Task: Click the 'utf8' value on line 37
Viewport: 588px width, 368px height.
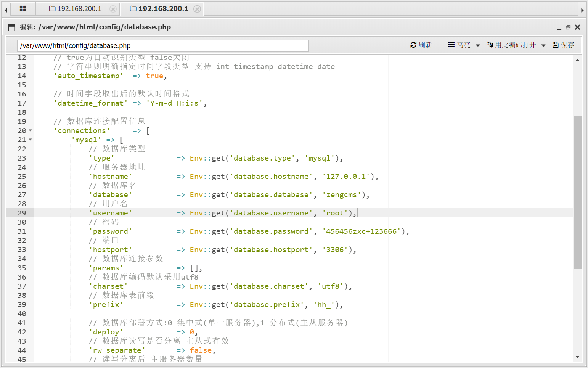Action: point(330,286)
